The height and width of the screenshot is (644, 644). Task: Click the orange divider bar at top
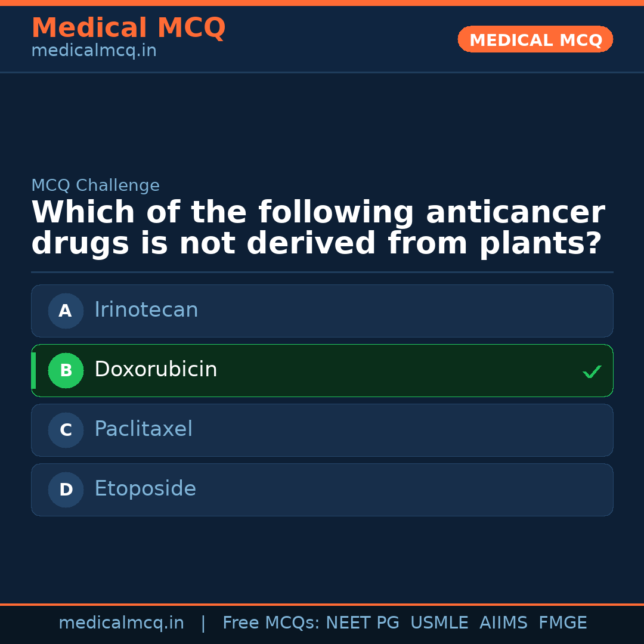pyautogui.click(x=322, y=3)
